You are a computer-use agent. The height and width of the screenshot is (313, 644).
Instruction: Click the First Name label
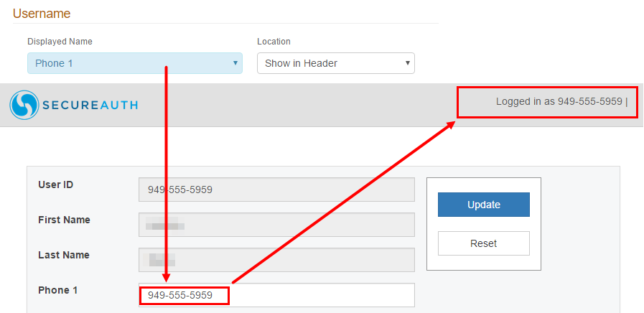[x=64, y=220]
